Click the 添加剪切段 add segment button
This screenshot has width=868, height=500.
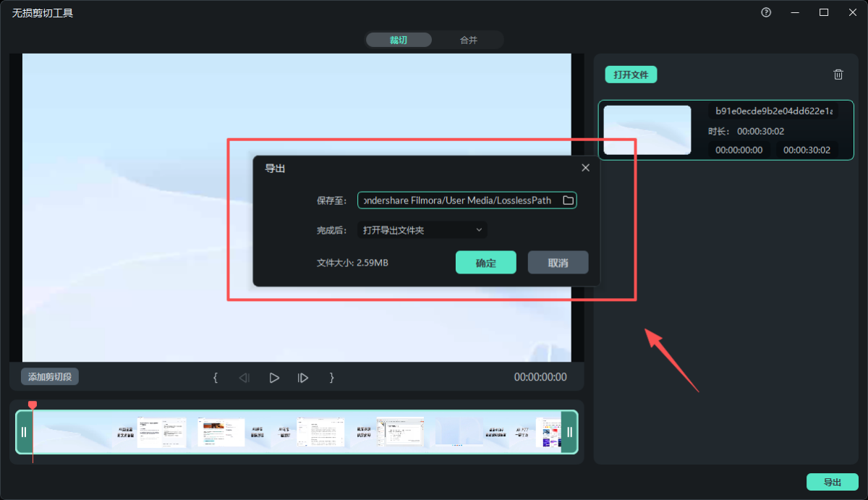50,377
